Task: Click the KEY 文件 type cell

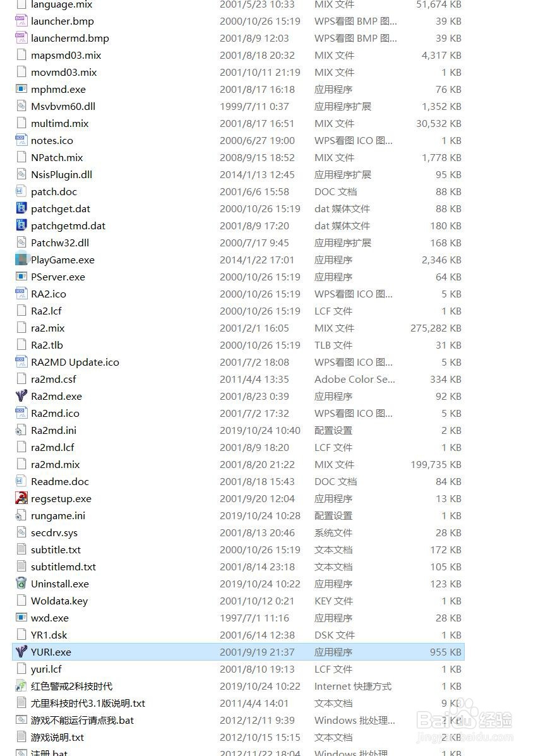Action: click(334, 601)
